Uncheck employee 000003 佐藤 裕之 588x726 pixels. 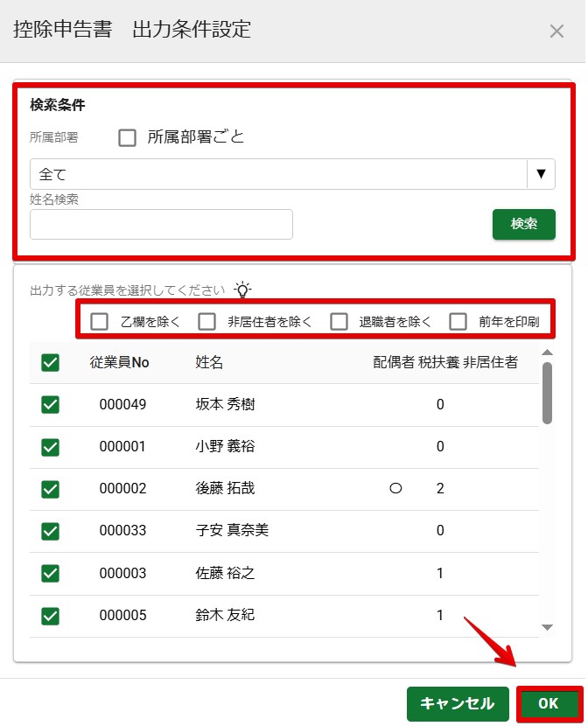click(50, 573)
